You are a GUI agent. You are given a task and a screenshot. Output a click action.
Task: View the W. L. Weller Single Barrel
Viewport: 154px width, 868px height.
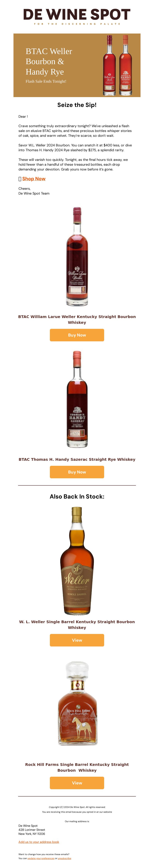[x=77, y=640]
